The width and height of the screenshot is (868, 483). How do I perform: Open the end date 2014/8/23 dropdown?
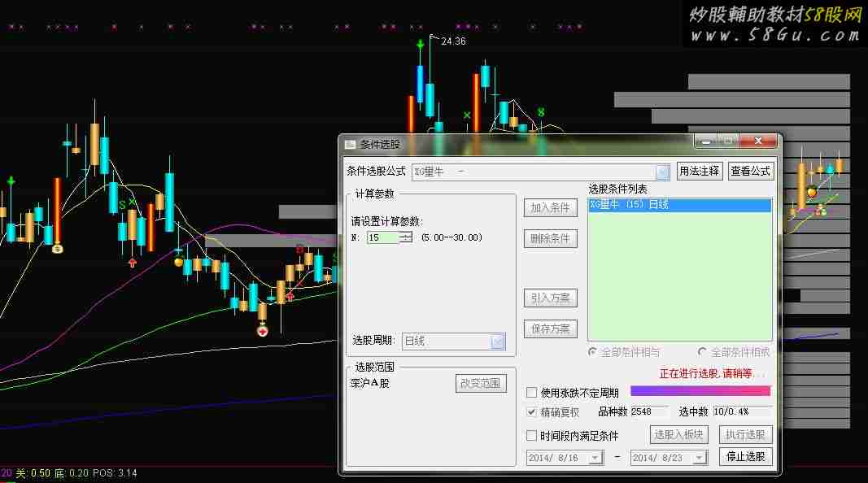pos(700,458)
